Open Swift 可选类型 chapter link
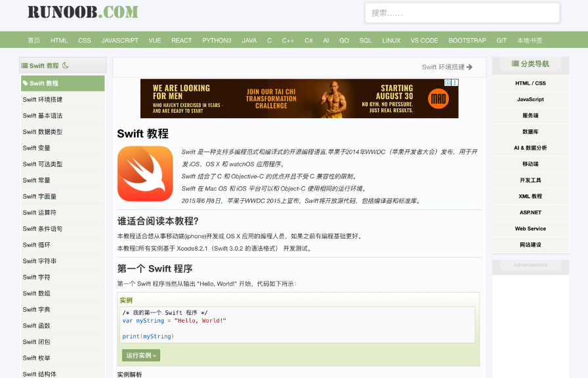The height and width of the screenshot is (378, 588). tap(43, 164)
